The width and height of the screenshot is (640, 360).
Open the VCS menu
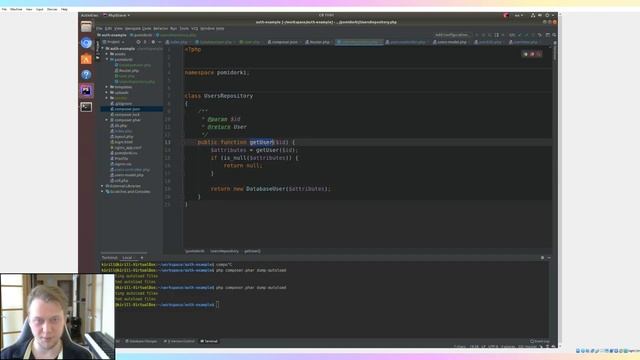coord(195,29)
